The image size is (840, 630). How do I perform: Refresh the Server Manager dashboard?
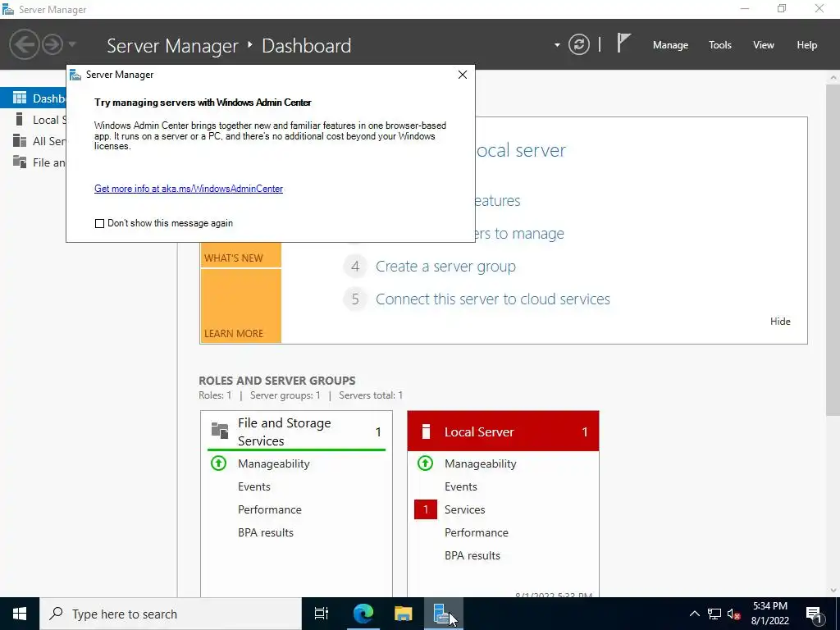[x=578, y=44]
